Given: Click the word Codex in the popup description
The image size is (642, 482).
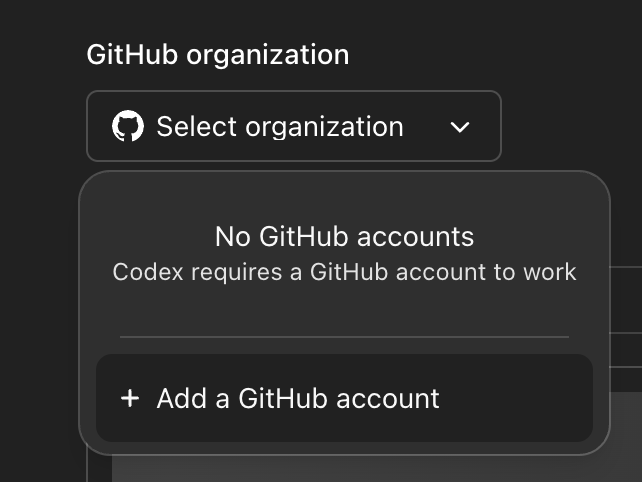Looking at the screenshot, I should click(148, 272).
